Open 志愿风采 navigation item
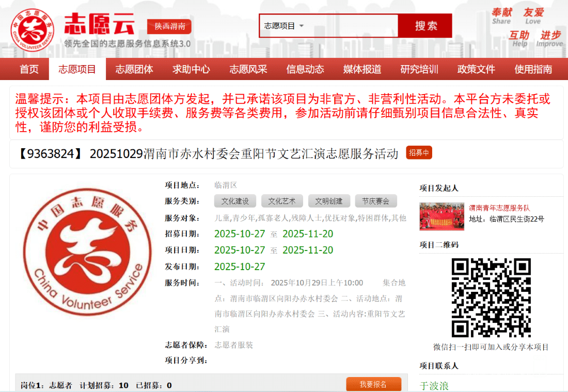 248,69
